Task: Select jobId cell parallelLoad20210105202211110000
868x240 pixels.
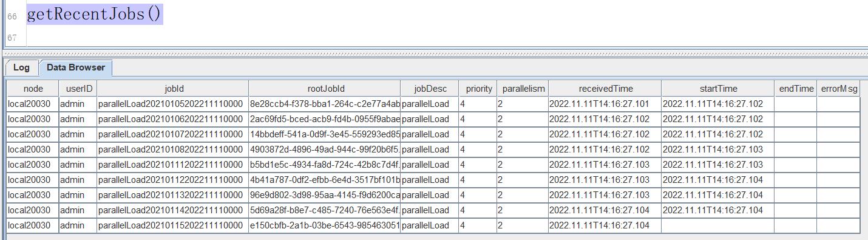Action: click(172, 104)
